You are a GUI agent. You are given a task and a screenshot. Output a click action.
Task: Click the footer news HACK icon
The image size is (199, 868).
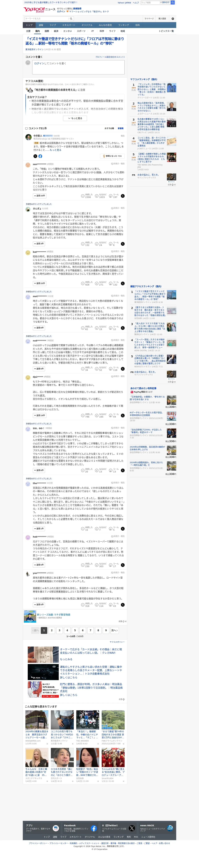170,828
